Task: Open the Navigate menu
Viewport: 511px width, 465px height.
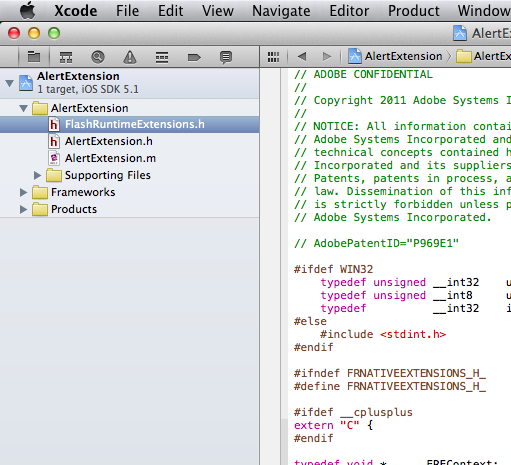Action: [281, 11]
